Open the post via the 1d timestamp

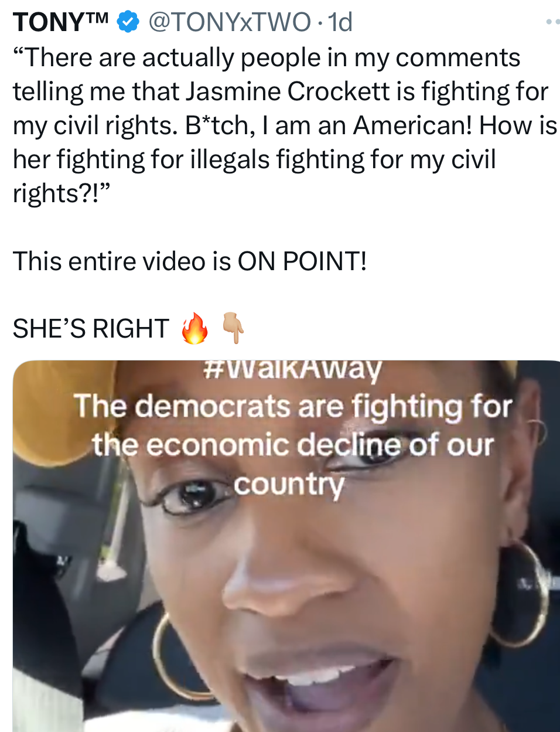click(340, 22)
